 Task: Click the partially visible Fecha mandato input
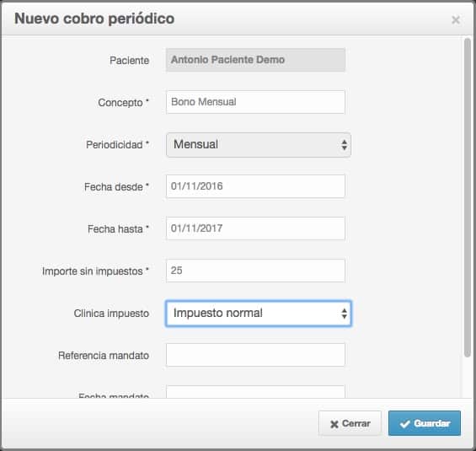[x=255, y=392]
